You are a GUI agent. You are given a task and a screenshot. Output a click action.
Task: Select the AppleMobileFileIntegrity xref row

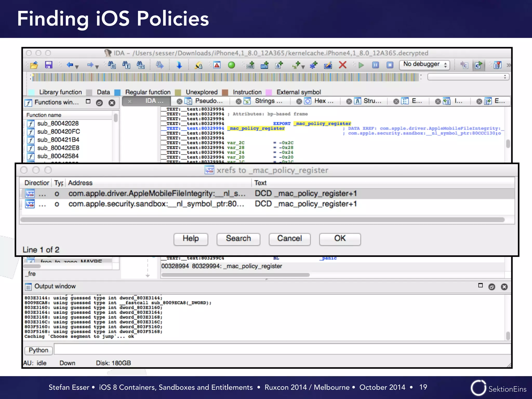point(268,194)
